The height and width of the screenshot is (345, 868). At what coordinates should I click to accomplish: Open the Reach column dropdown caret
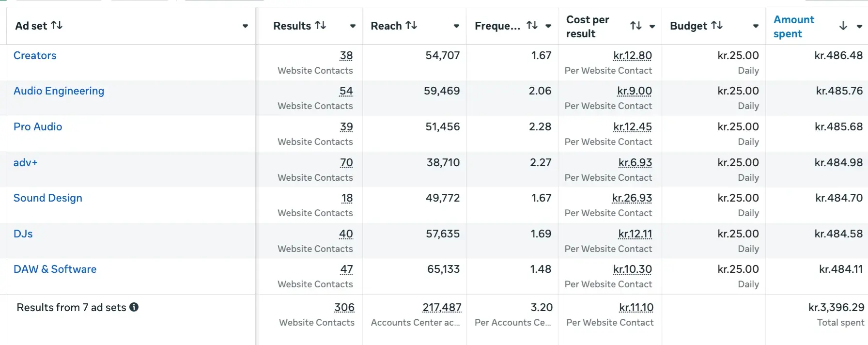456,26
